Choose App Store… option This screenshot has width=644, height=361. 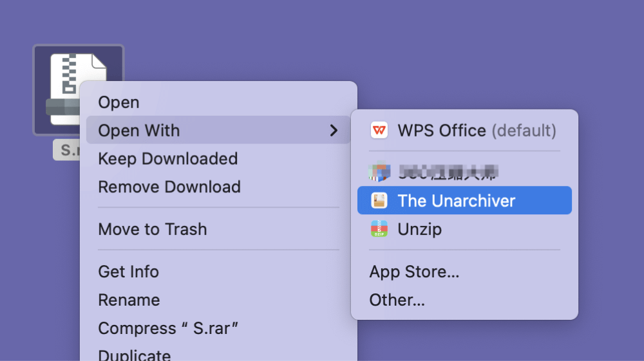pos(464,272)
